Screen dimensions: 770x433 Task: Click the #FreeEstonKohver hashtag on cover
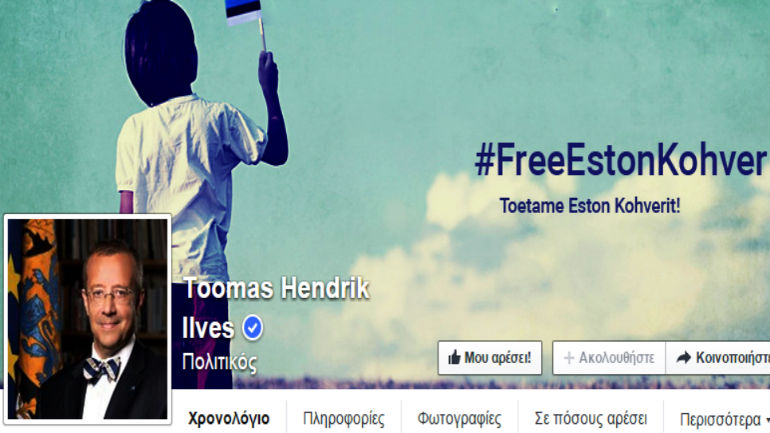(x=620, y=160)
